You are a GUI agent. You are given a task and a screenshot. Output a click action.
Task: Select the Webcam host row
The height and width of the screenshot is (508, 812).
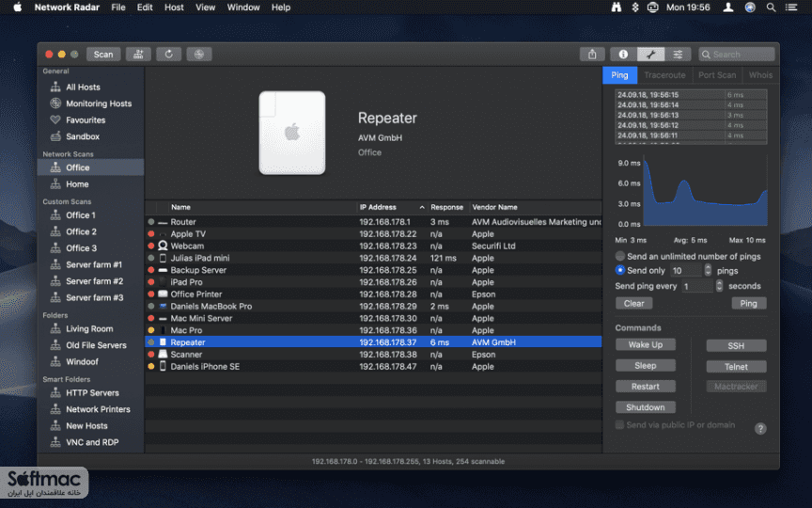point(373,246)
